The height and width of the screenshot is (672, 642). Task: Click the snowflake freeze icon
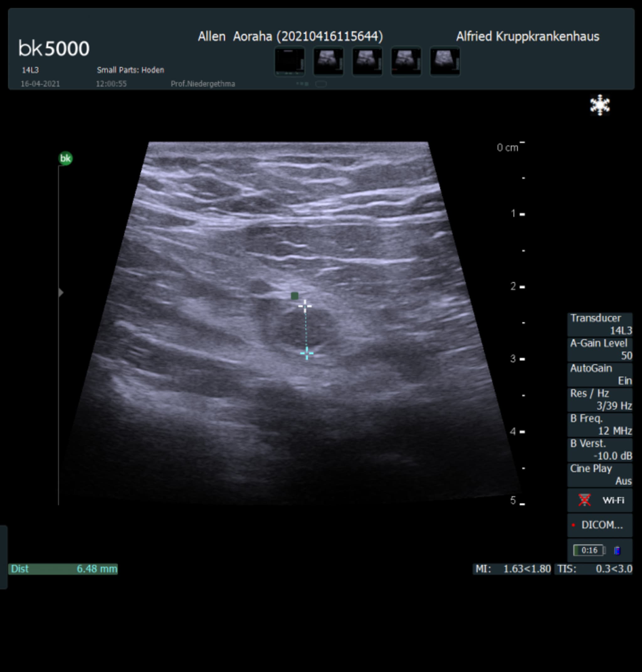(x=600, y=105)
